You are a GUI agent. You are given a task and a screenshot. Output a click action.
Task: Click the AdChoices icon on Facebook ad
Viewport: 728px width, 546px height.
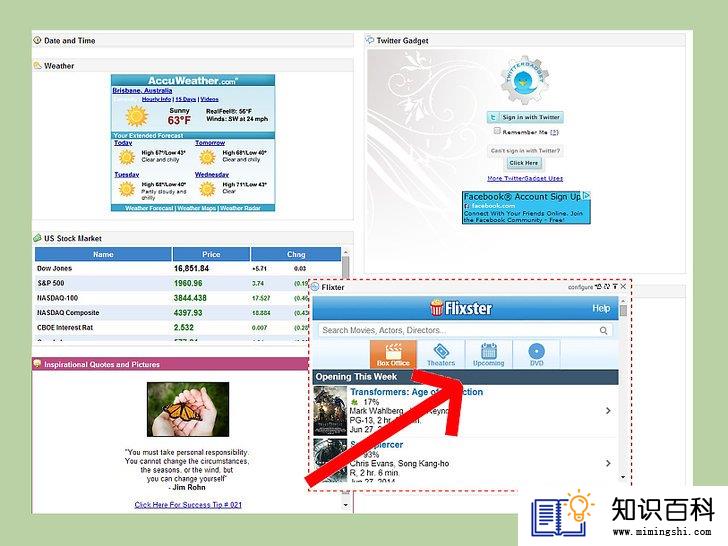[x=586, y=195]
